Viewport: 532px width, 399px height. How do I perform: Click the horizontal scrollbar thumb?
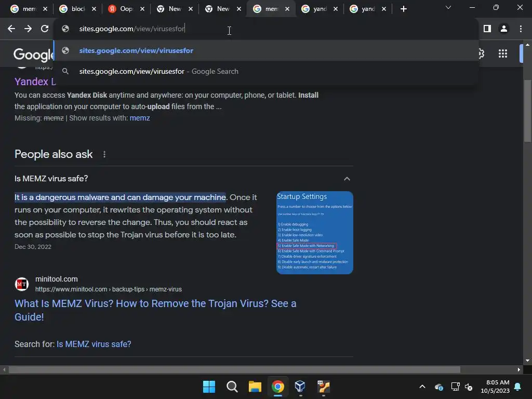coord(234,369)
